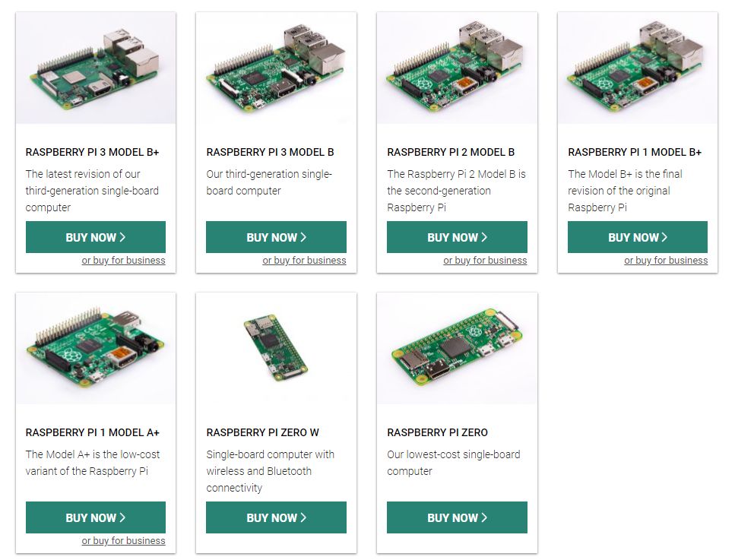Screen dimensions: 735x560
Task: Select the Raspberry Pi 1 Model A+ board photo
Action: click(x=96, y=348)
